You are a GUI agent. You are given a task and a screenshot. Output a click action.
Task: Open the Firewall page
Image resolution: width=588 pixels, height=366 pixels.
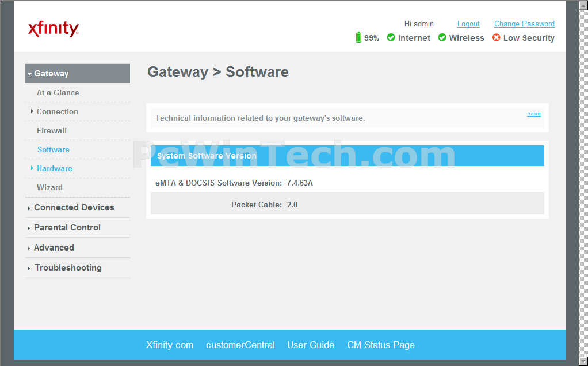pyautogui.click(x=52, y=130)
